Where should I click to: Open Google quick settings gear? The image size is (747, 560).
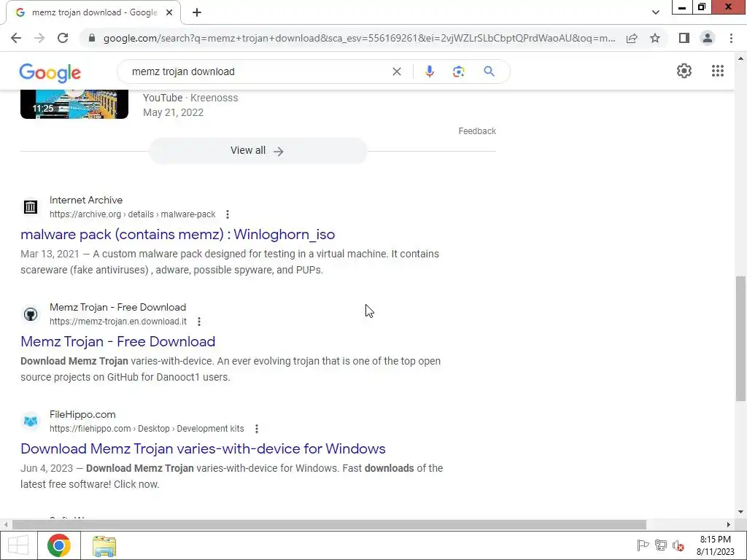pyautogui.click(x=684, y=71)
